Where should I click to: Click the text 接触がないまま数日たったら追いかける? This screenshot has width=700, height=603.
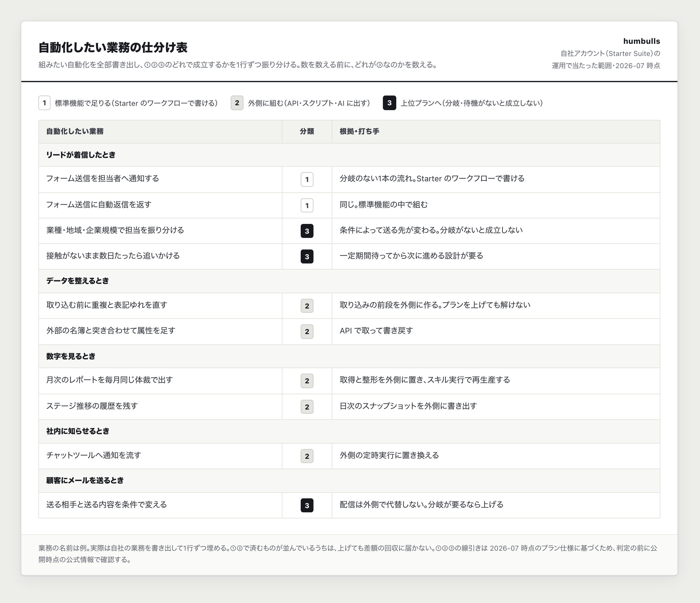point(113,256)
